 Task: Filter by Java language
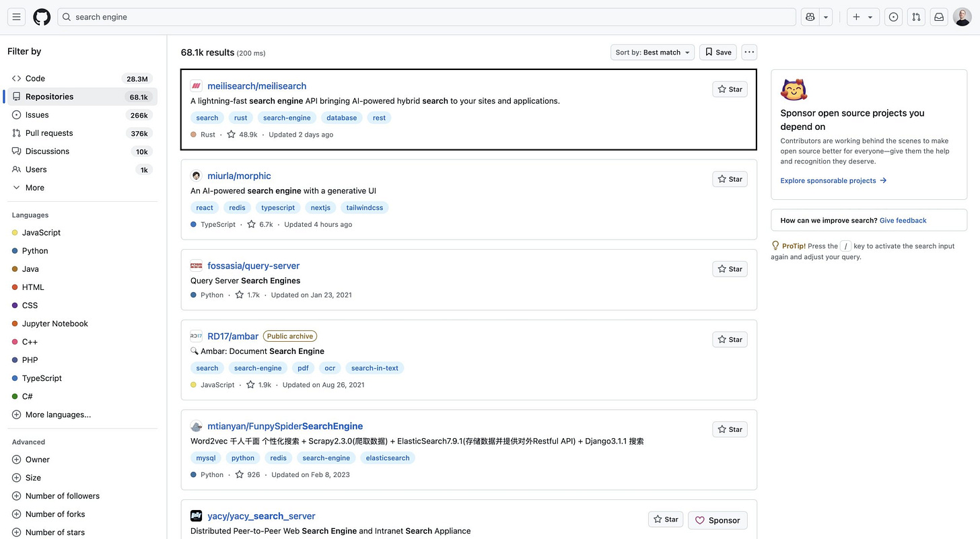tap(81, 269)
